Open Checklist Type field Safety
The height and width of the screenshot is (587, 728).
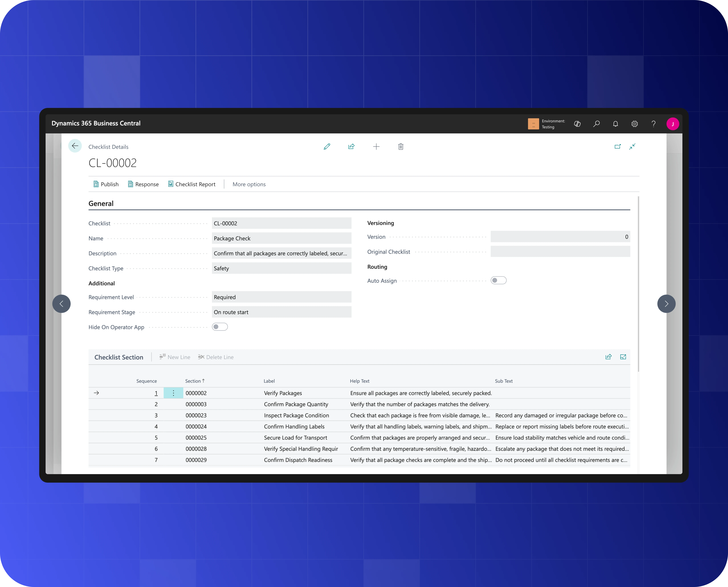281,268
